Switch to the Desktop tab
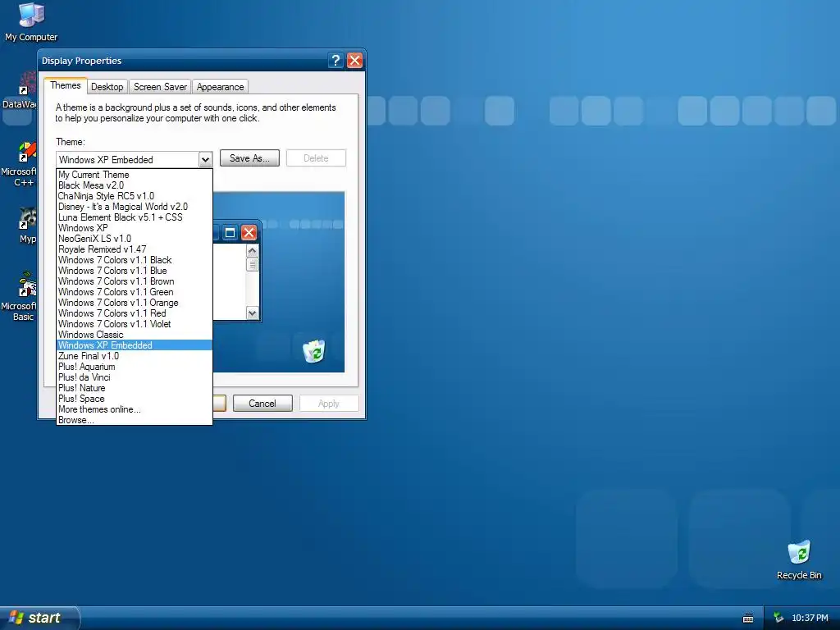 pos(107,87)
